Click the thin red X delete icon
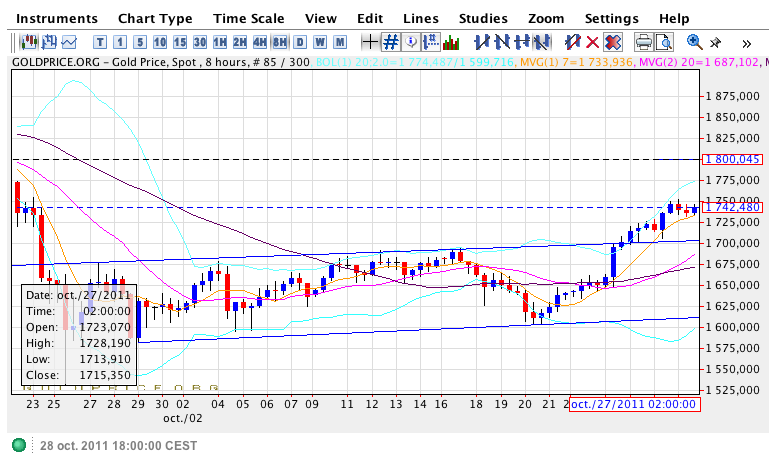The width and height of the screenshot is (781, 462). 592,42
